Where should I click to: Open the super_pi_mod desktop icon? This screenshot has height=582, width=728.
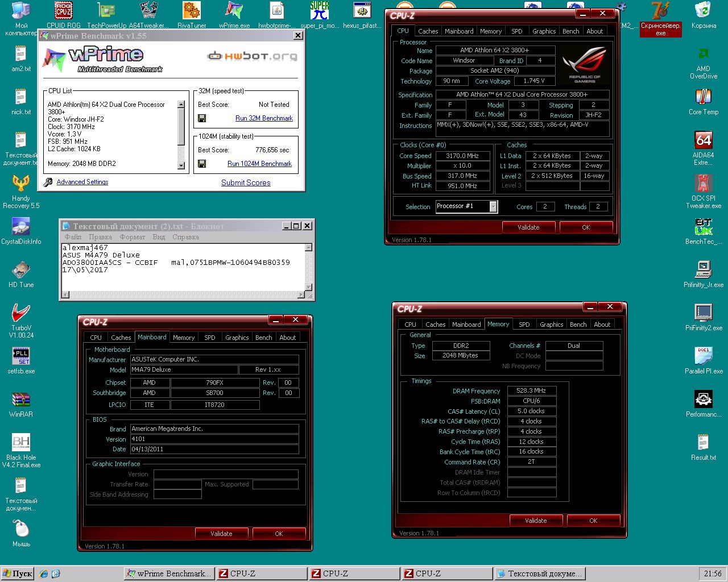coord(320,15)
